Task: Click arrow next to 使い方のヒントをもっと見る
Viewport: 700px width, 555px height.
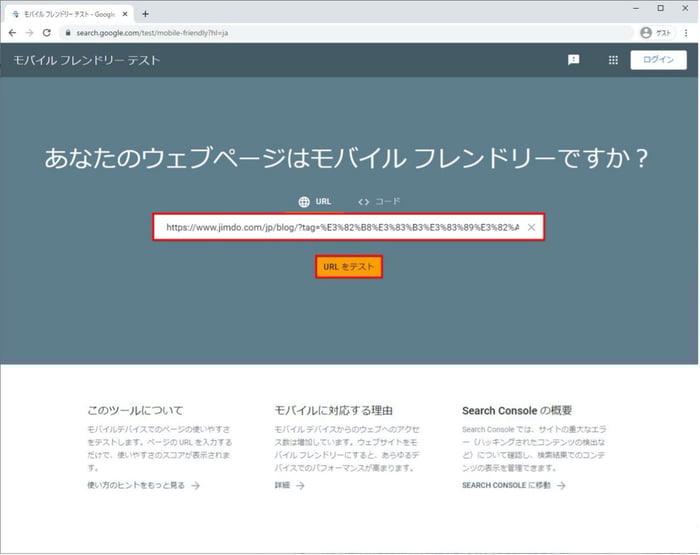Action: (196, 485)
